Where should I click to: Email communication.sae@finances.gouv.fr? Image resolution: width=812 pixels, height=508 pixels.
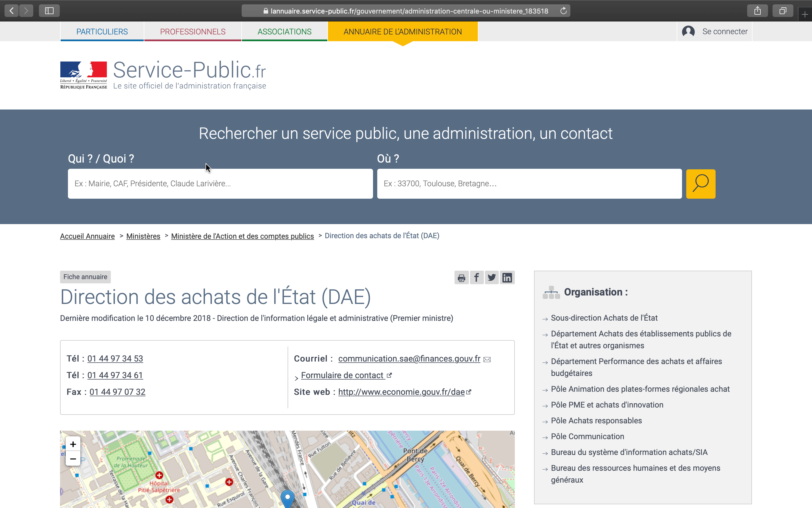pos(409,358)
